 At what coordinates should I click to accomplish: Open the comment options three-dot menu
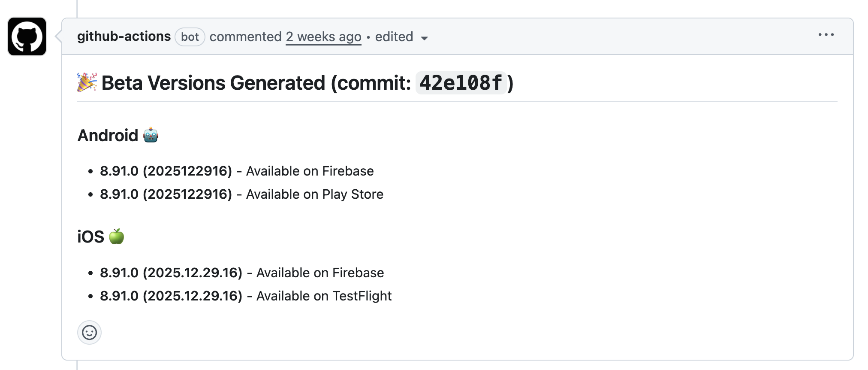point(826,35)
